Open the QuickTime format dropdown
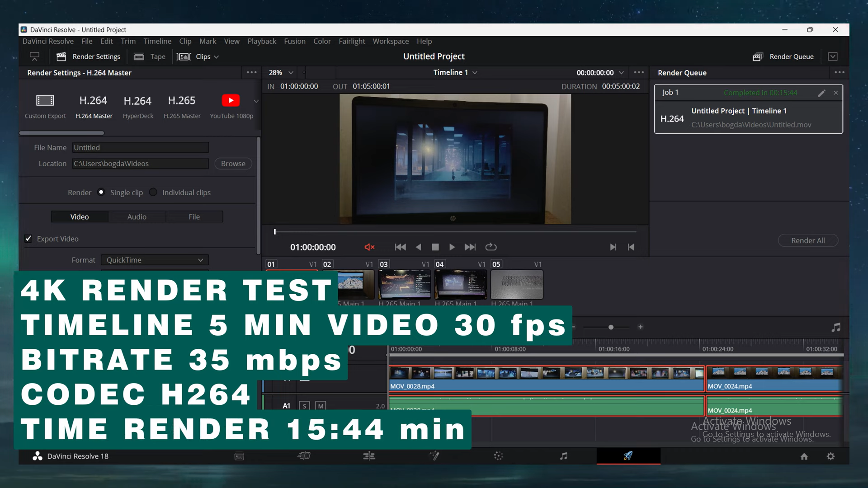The image size is (868, 488). pos(155,260)
